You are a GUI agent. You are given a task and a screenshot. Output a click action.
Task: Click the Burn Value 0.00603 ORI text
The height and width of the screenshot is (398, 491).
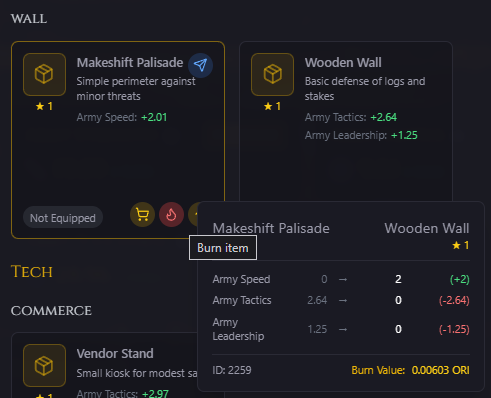pyautogui.click(x=410, y=370)
